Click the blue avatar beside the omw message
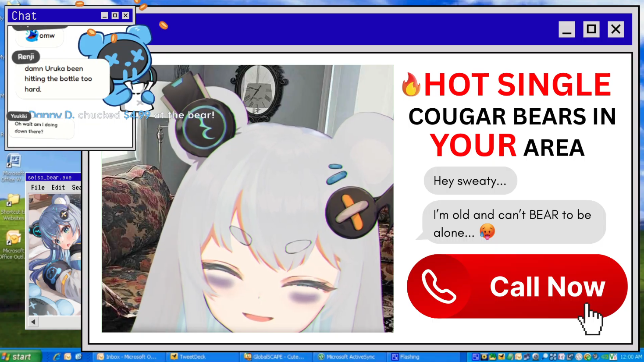 click(32, 35)
